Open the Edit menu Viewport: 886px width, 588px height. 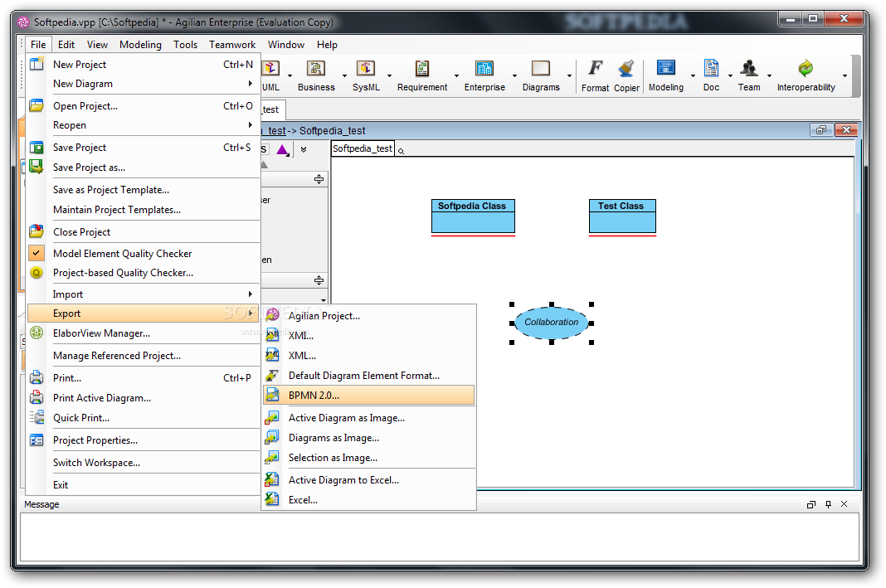click(66, 44)
